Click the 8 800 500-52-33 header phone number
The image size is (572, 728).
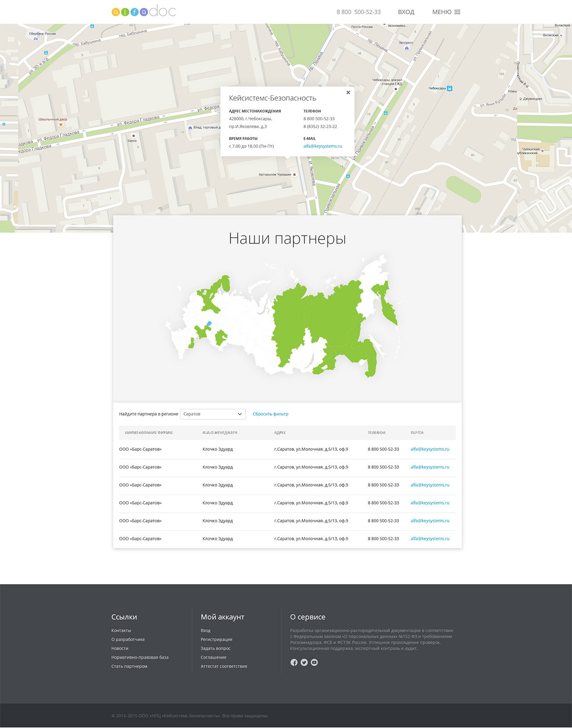358,12
